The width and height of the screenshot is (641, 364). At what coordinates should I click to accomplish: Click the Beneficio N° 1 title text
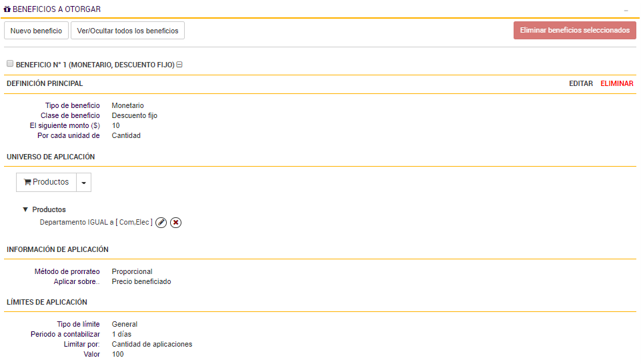(95, 65)
